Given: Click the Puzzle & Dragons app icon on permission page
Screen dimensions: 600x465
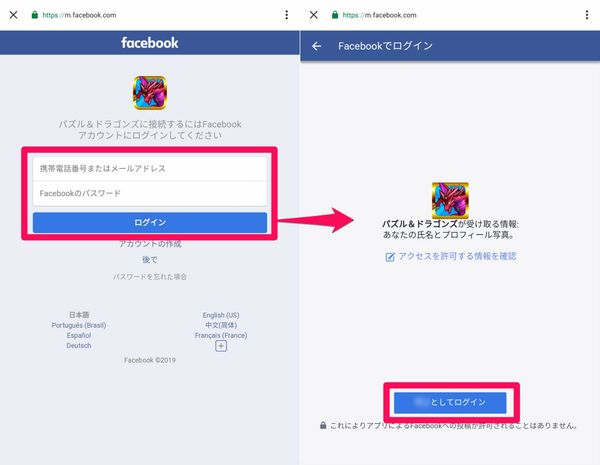Looking at the screenshot, I should pyautogui.click(x=450, y=200).
